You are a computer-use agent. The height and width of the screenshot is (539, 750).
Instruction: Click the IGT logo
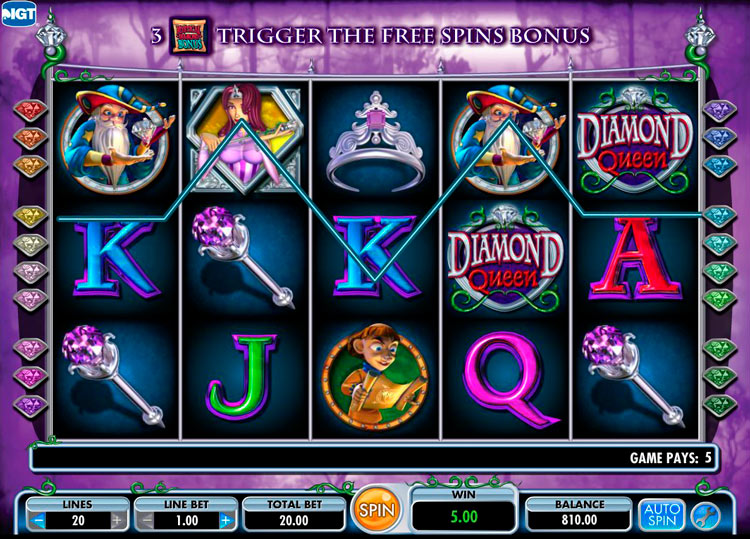[x=18, y=13]
